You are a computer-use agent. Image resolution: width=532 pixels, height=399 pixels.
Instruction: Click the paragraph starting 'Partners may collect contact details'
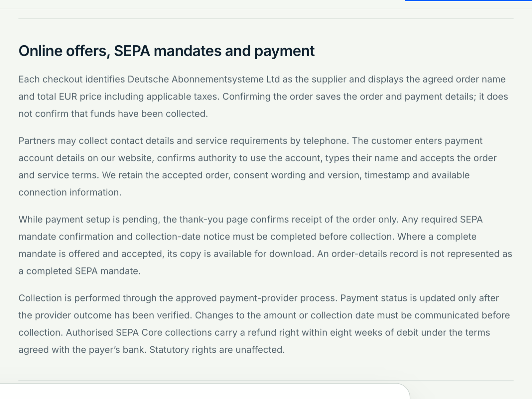pos(258,166)
